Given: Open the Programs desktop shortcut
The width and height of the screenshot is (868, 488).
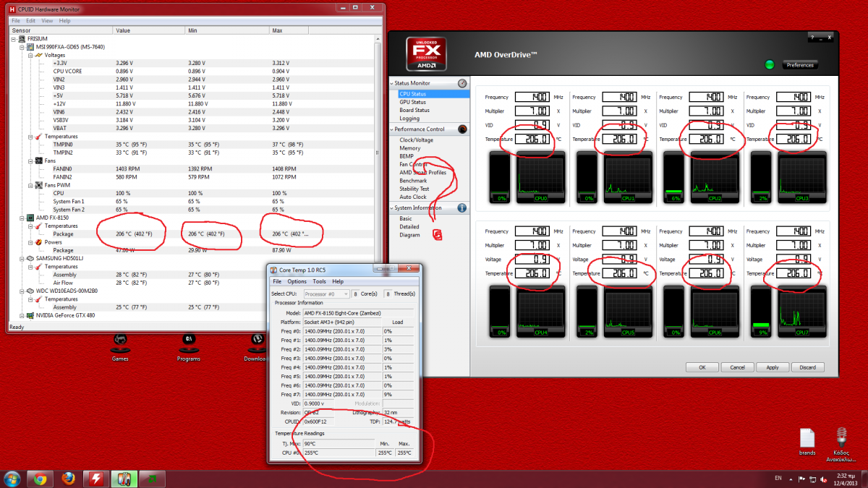Looking at the screenshot, I should [x=188, y=347].
